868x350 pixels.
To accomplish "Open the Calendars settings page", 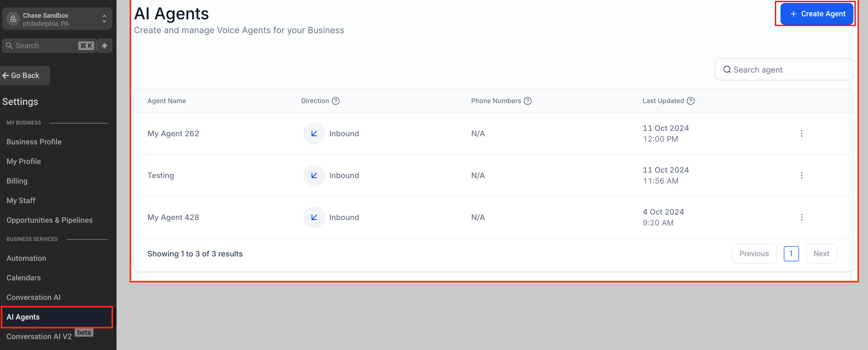I will click(24, 278).
